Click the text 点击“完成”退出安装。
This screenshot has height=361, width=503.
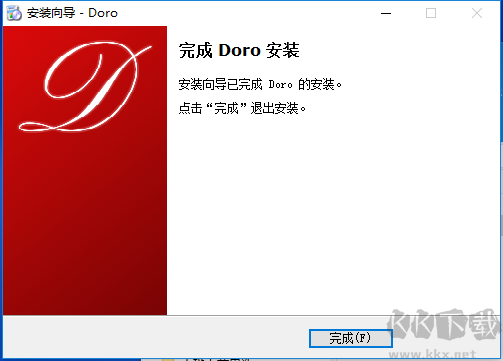point(242,108)
